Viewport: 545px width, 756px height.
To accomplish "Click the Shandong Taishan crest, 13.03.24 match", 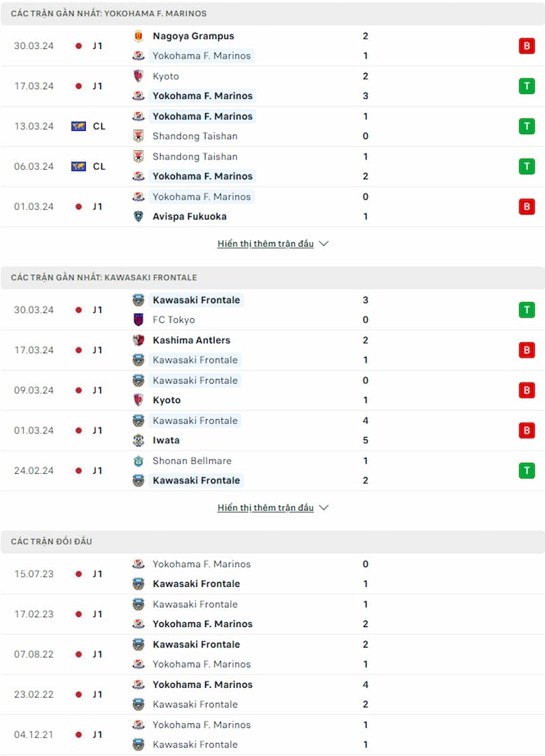I will click(x=138, y=136).
